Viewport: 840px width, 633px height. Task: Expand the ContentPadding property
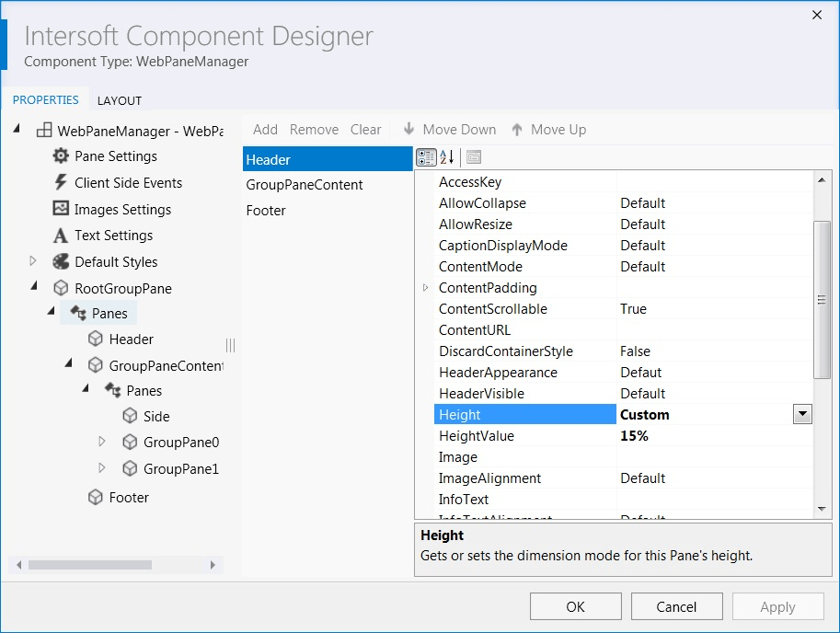(424, 287)
